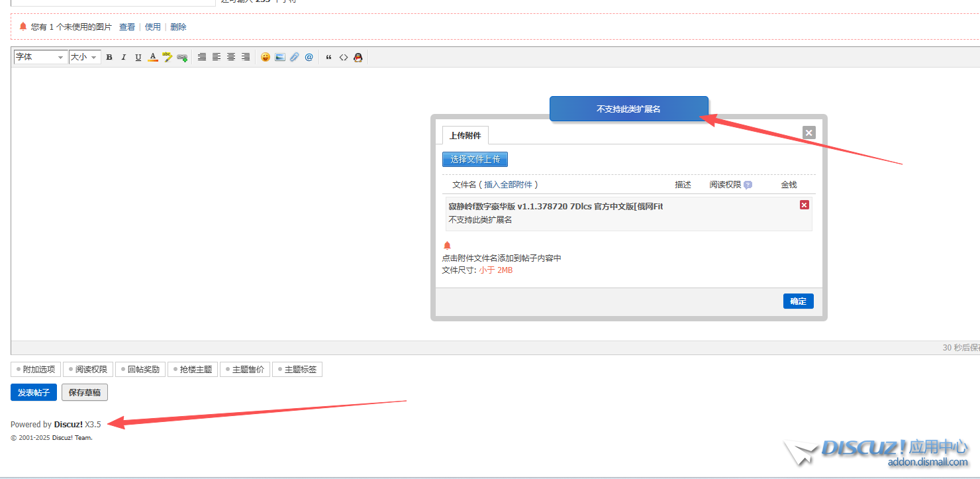
Task: Apply italic formatting in the editor
Action: click(123, 58)
